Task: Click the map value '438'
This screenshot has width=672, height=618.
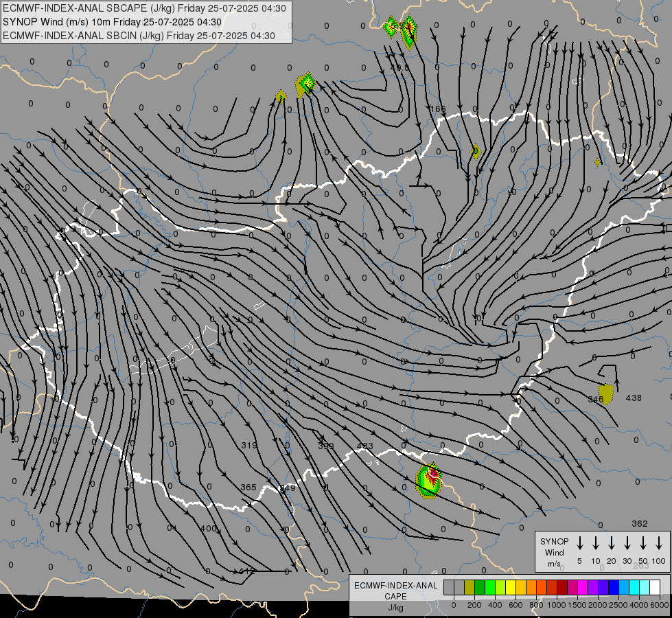Action: pos(634,398)
